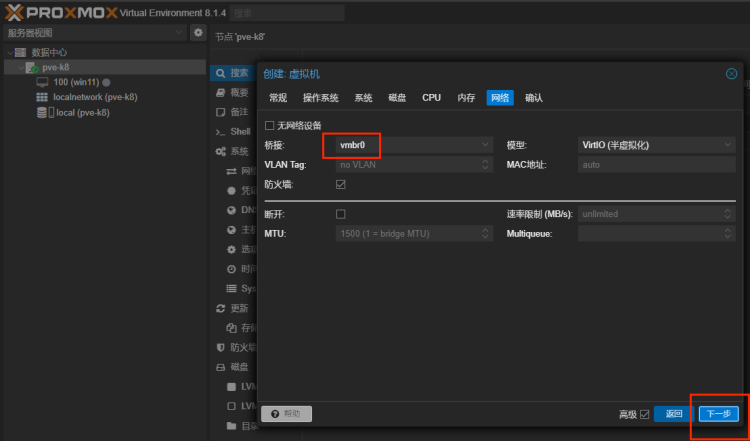750x441 pixels.
Task: Click the 返回 back button
Action: tap(673, 414)
